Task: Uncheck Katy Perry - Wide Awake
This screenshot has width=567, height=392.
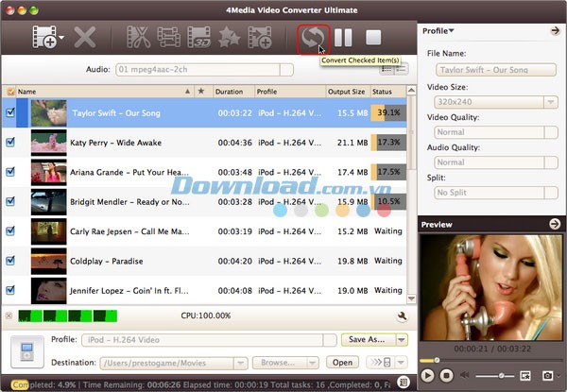Action: pyautogui.click(x=10, y=143)
